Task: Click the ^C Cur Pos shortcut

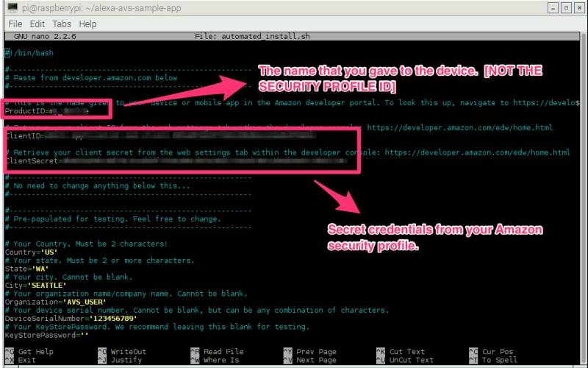Action: (491, 352)
